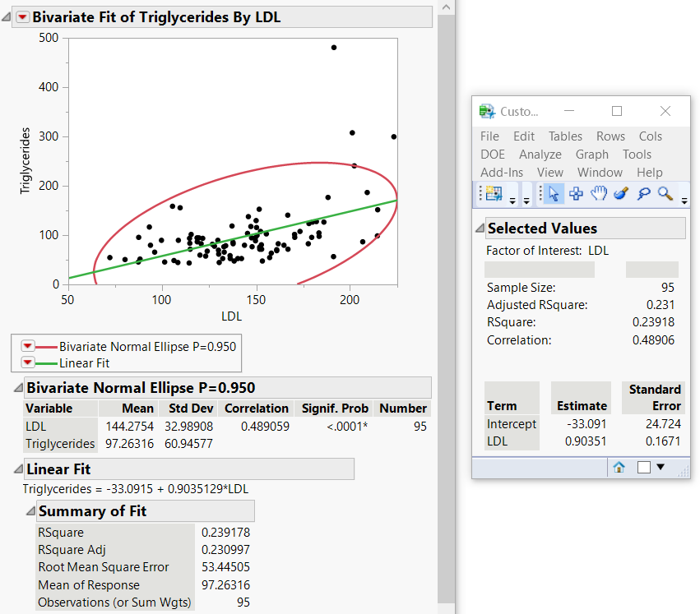Select the Lasso tool
The width and height of the screenshot is (700, 614).
(644, 193)
